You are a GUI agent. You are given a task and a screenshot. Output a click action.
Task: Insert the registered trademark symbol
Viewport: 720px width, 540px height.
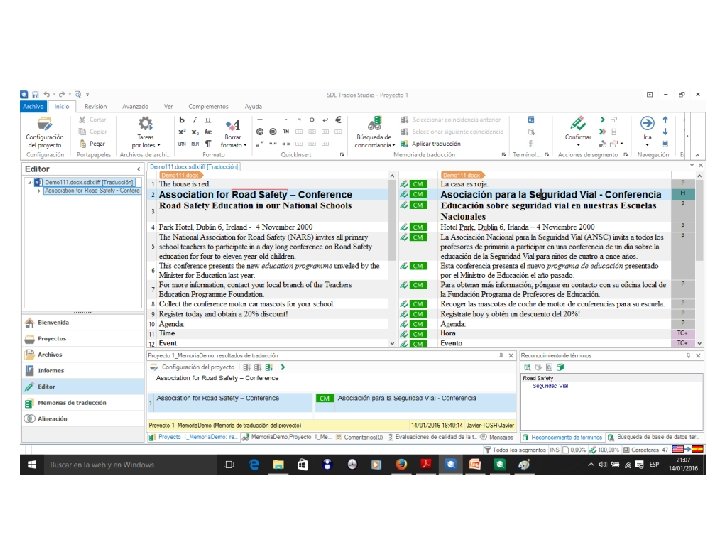pyautogui.click(x=273, y=132)
